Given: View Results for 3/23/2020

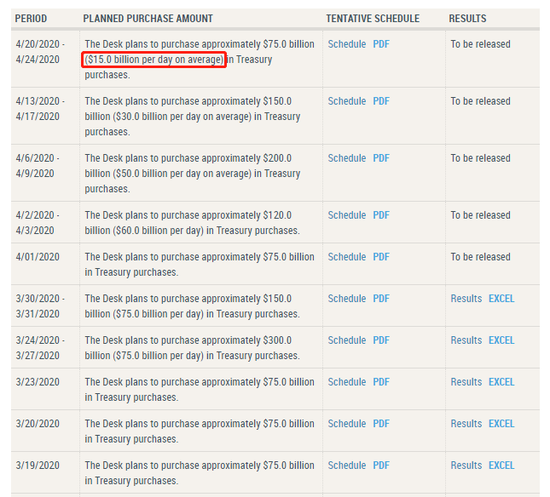Looking at the screenshot, I should [466, 382].
